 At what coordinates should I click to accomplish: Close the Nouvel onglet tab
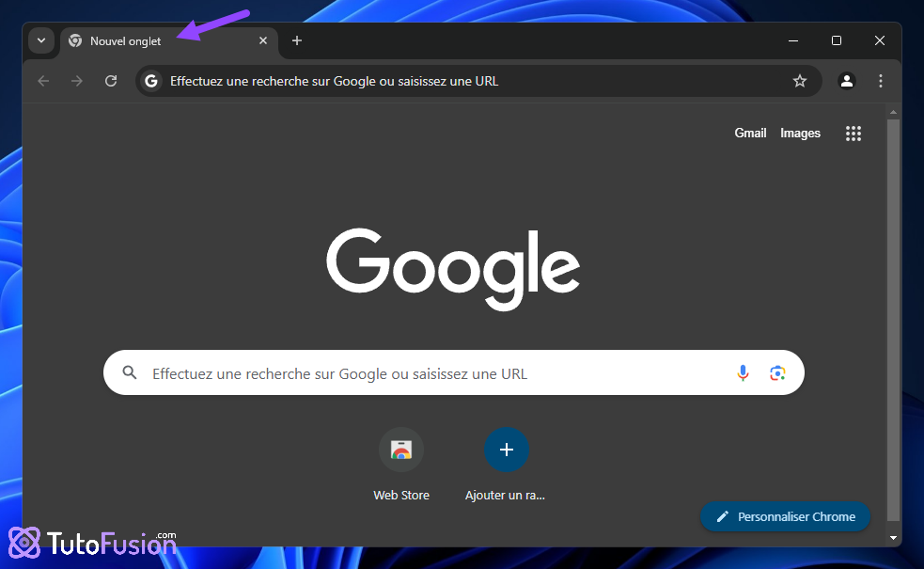click(x=263, y=40)
